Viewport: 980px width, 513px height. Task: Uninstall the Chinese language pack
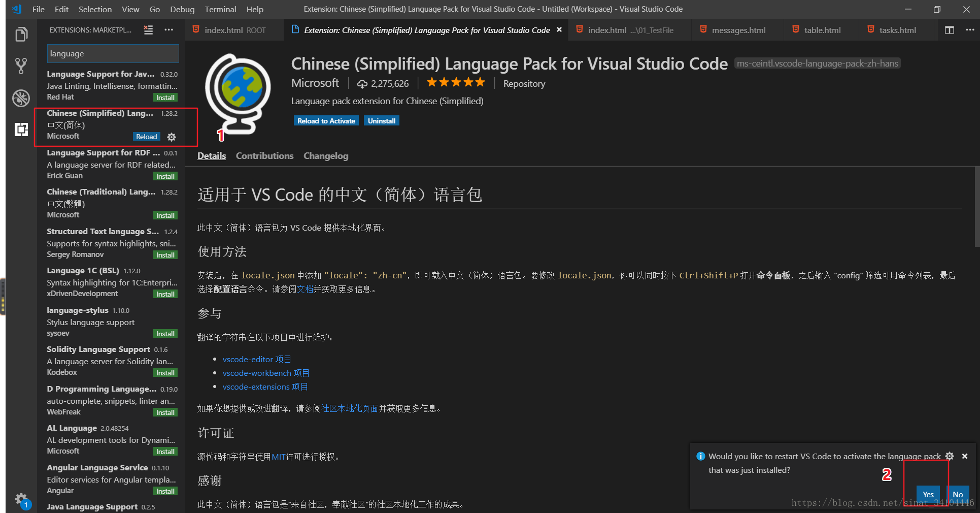pos(382,121)
